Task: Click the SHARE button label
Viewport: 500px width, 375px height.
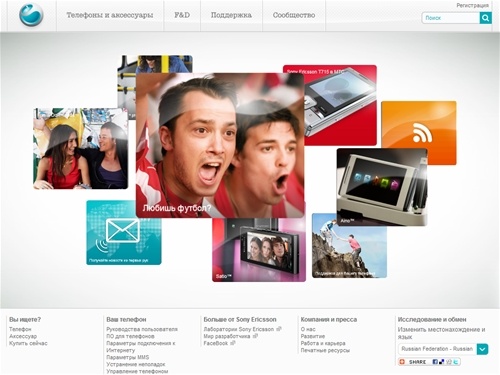Action: (x=417, y=362)
